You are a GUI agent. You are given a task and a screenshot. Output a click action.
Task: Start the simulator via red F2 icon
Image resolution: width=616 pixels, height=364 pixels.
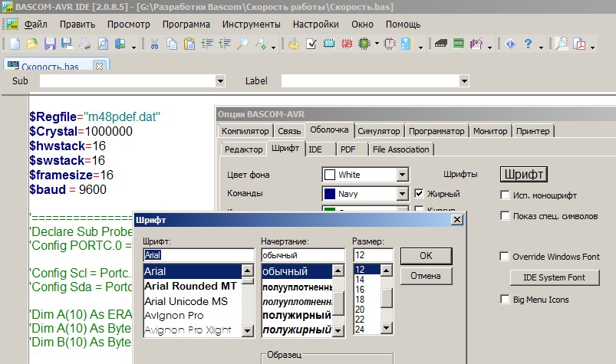coord(347,44)
